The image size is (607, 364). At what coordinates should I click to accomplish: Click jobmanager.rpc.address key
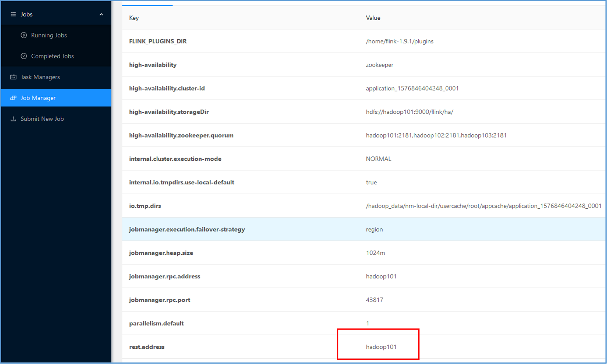pyautogui.click(x=164, y=276)
